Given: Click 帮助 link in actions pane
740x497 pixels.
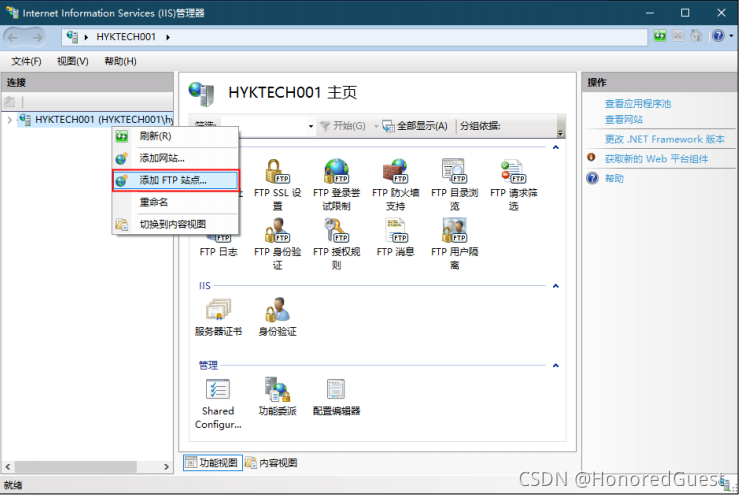Looking at the screenshot, I should click(x=614, y=178).
